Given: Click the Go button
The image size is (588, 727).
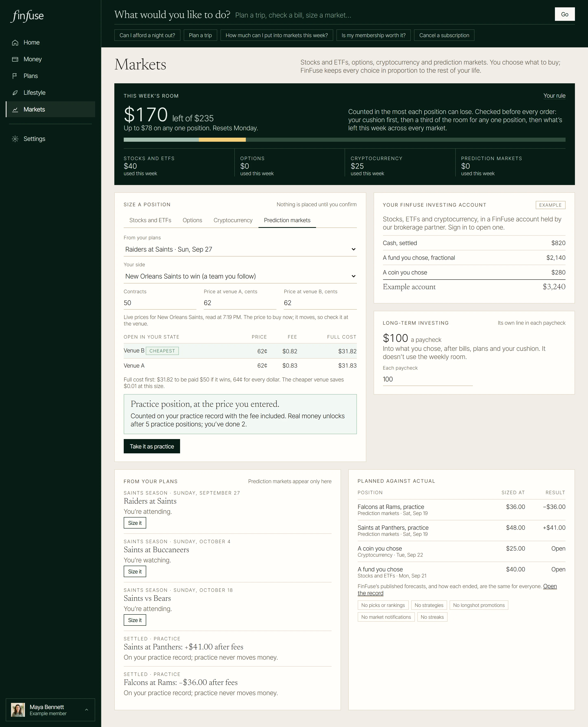Looking at the screenshot, I should coord(565,14).
